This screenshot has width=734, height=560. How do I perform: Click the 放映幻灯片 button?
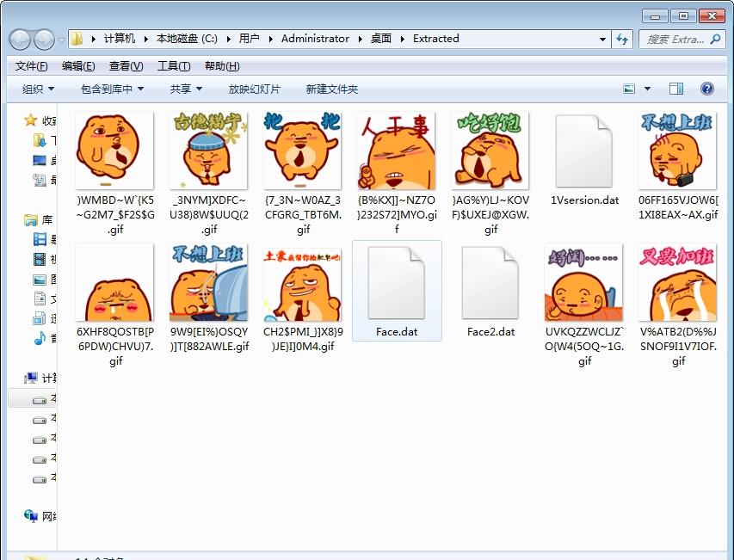point(254,89)
